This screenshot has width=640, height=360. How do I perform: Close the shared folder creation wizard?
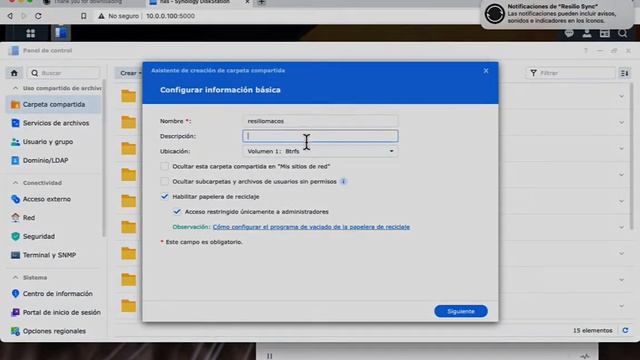pos(486,71)
